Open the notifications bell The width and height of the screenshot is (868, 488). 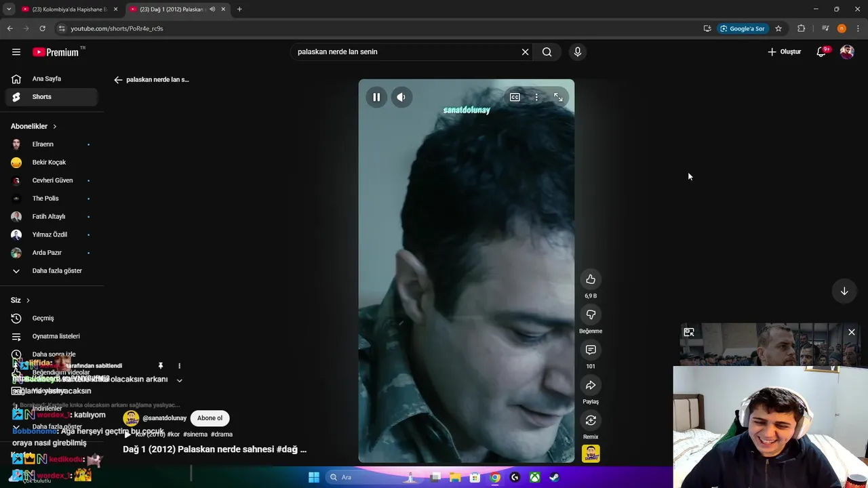pos(821,52)
